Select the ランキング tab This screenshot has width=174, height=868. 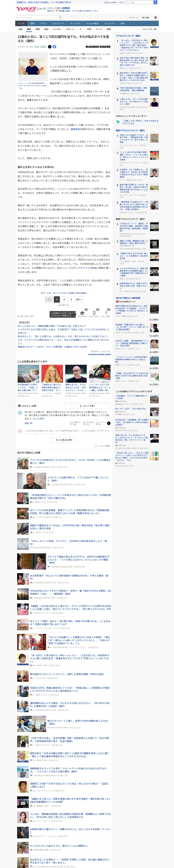[109, 24]
